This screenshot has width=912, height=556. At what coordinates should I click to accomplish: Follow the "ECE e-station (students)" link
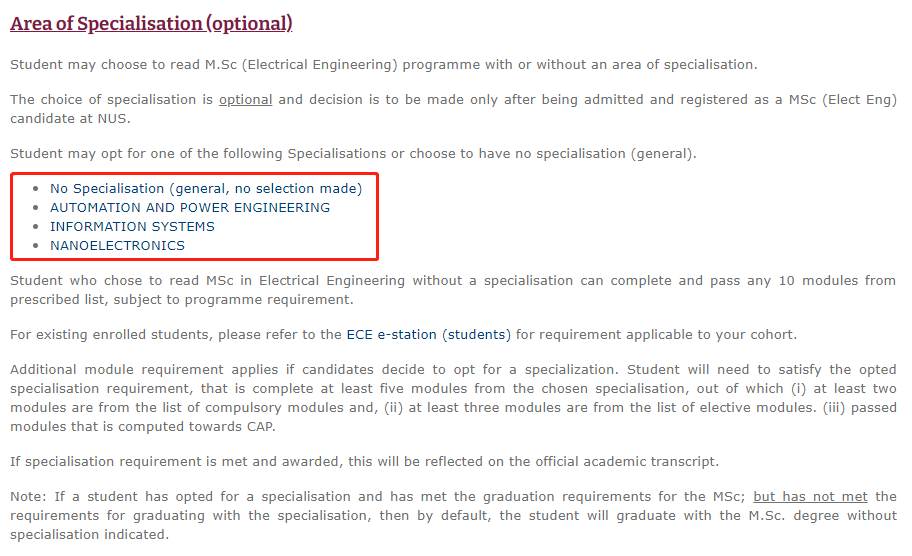tap(429, 334)
